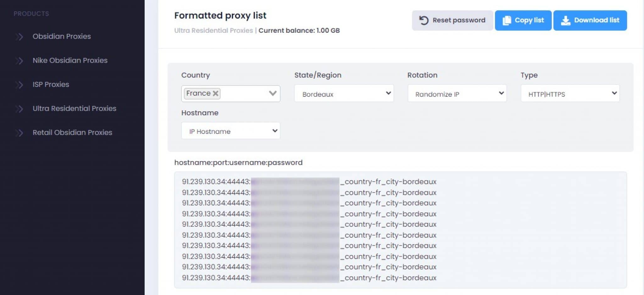
Task: Click the reset arrow icon in Reset password
Action: [x=424, y=20]
